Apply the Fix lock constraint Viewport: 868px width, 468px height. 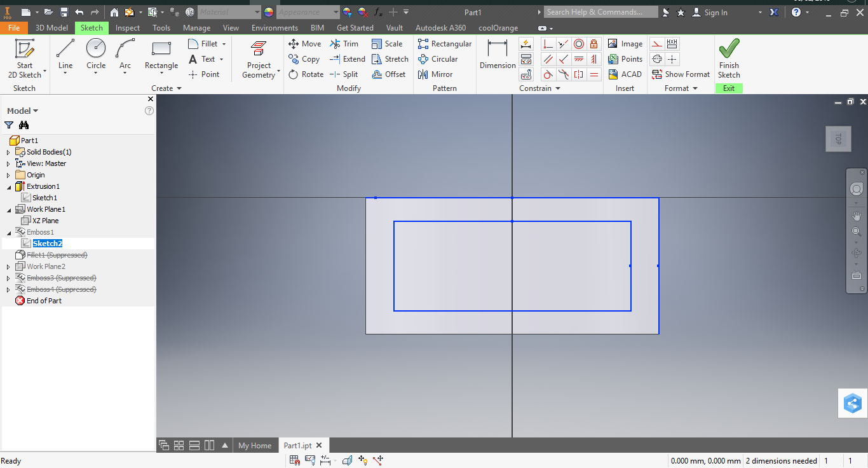[x=594, y=44]
